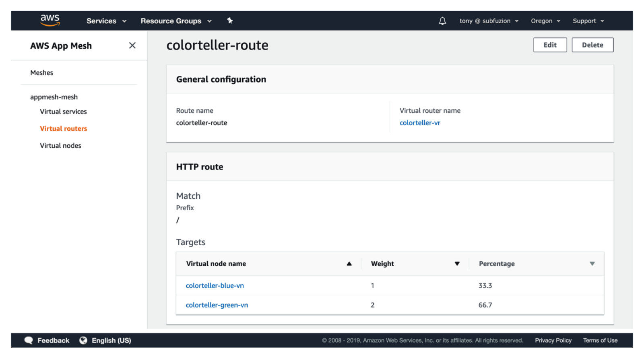644x360 pixels.
Task: Click the Percentage column header
Action: (x=497, y=264)
